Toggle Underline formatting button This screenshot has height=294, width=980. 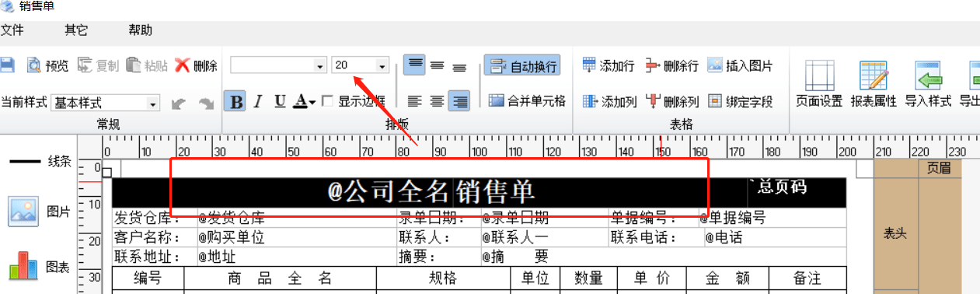point(280,101)
